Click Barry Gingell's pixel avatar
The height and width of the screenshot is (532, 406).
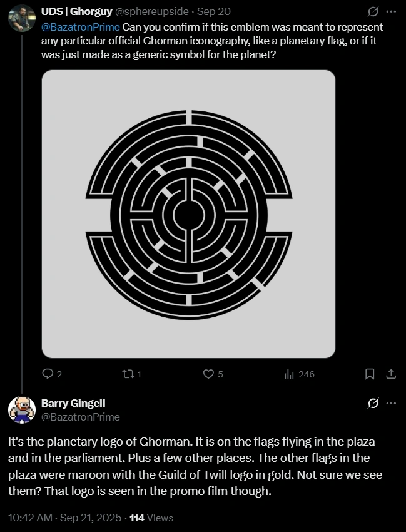pyautogui.click(x=22, y=409)
